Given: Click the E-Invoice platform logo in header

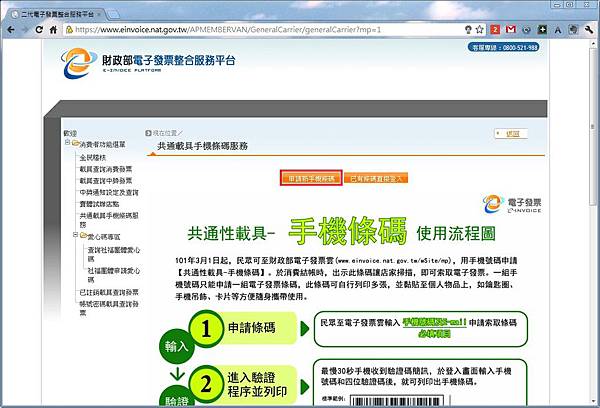Looking at the screenshot, I should tap(148, 63).
